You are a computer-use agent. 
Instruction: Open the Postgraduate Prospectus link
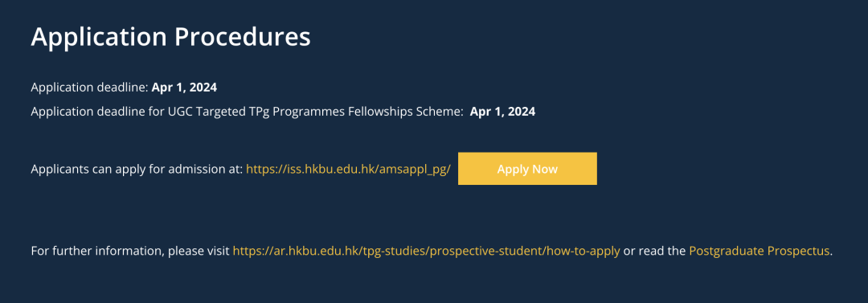[x=759, y=251]
